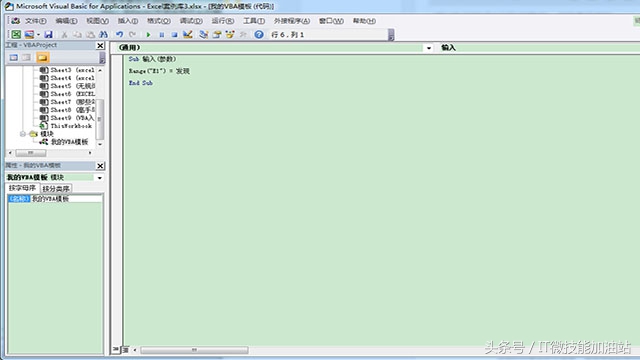Viewport: 640px width, 360px height.
Task: Switch to 按字母序 tab
Action: [22, 188]
